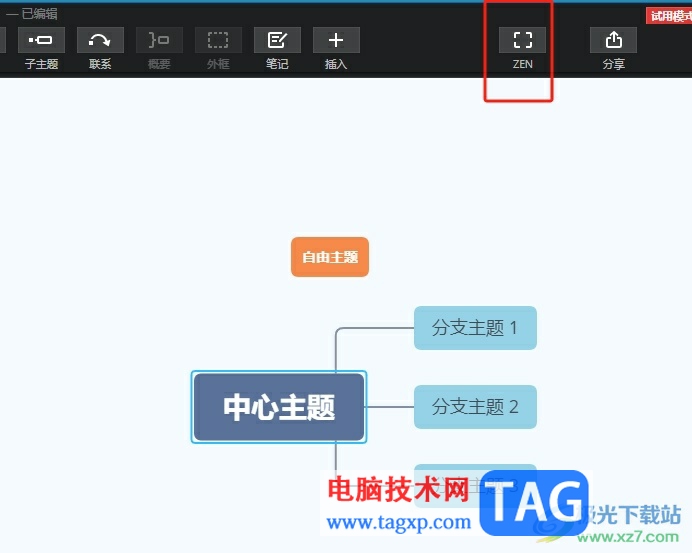
Task: Click the 笔记 label text
Action: [277, 64]
